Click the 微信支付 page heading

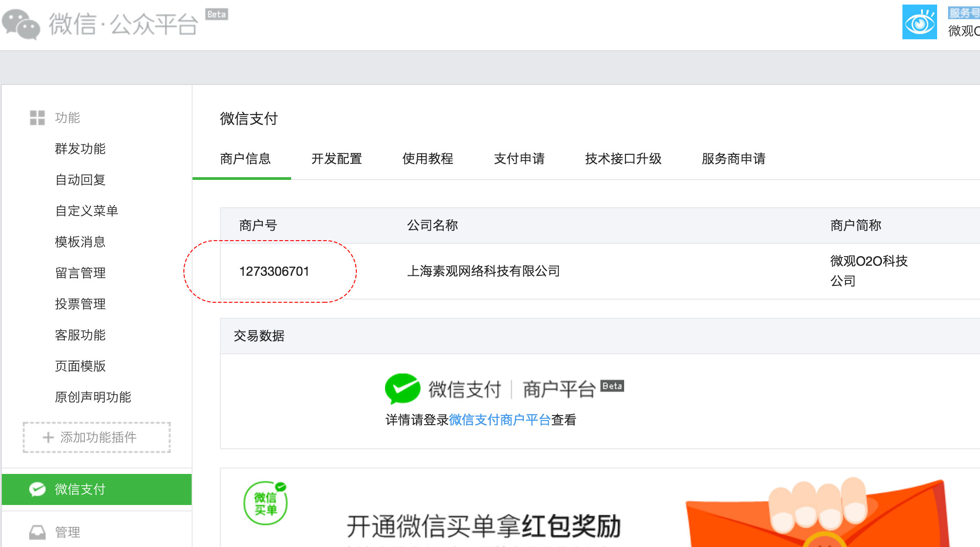(x=249, y=119)
